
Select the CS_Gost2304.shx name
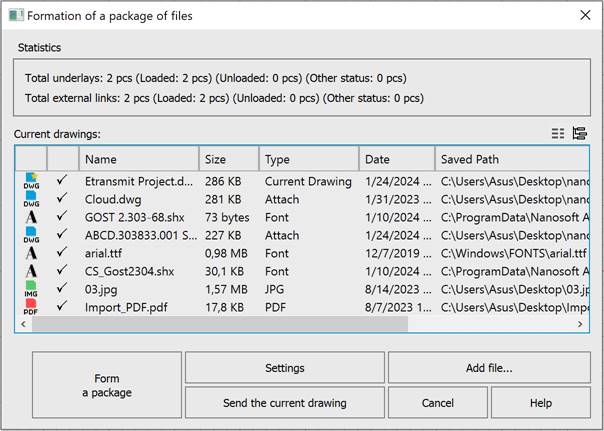(x=129, y=271)
